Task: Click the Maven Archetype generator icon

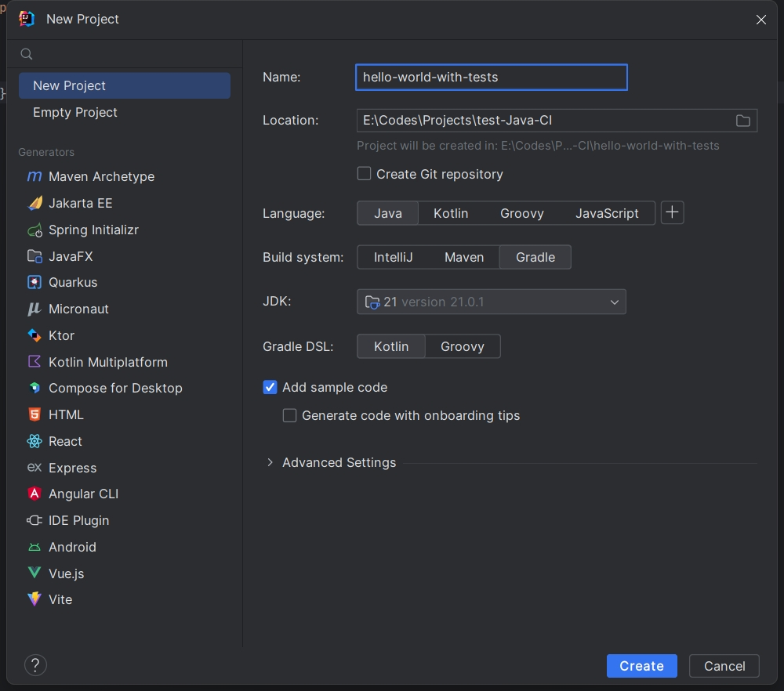Action: coord(34,176)
